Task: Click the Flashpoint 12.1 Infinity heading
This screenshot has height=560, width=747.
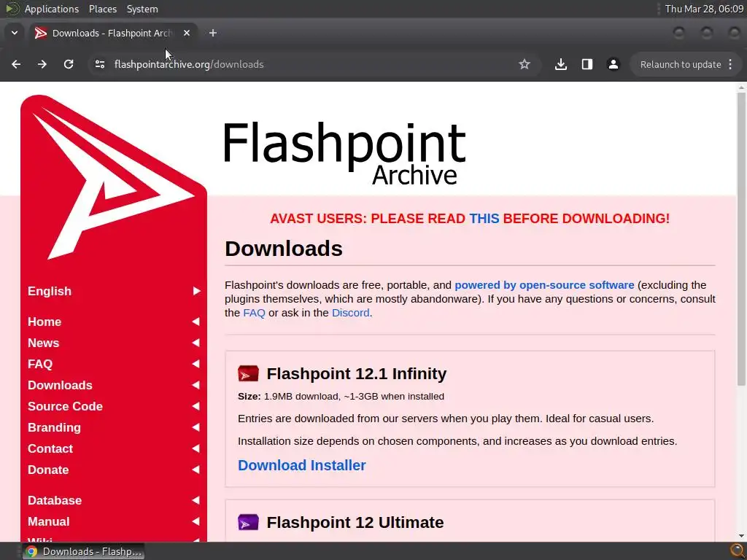Action: pos(356,374)
